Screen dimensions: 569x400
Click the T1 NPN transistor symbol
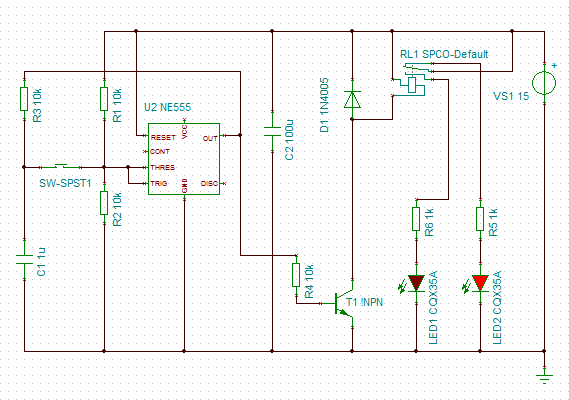(344, 303)
